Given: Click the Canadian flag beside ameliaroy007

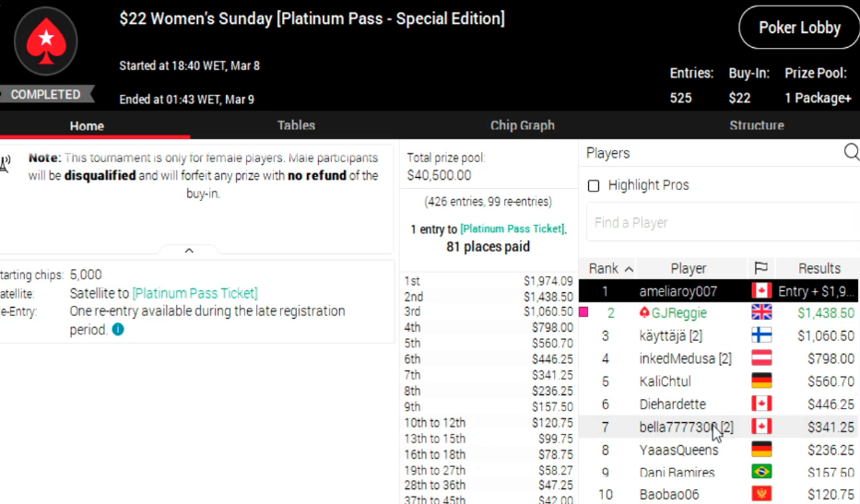Looking at the screenshot, I should point(761,291).
